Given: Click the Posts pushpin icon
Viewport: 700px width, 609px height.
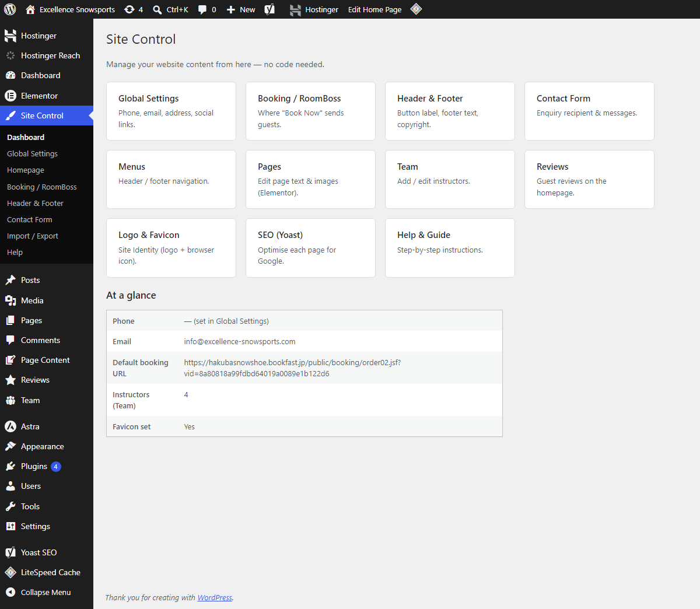Looking at the screenshot, I should (x=10, y=280).
